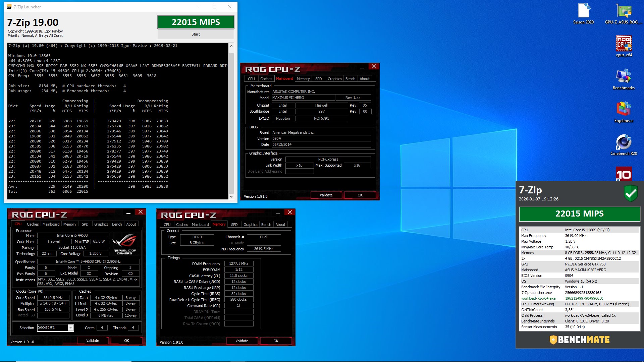Click the 7-Zip console scrollbar down arrow
Viewport: 644px width, 362px height.
(x=231, y=196)
